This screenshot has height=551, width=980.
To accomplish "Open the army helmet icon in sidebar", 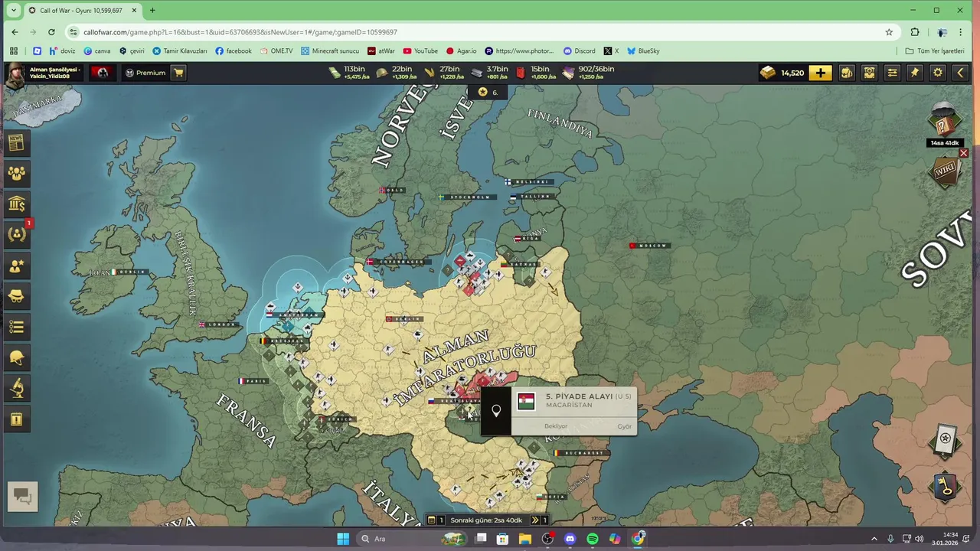I will 17,357.
